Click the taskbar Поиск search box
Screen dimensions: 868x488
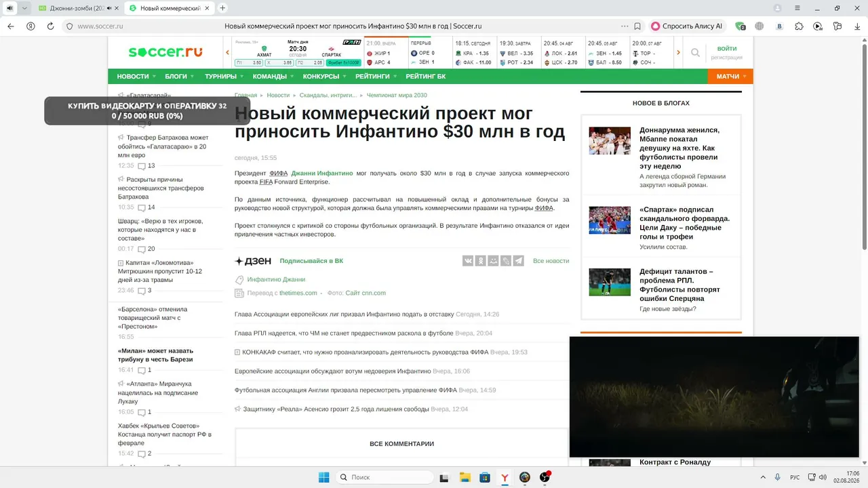click(x=384, y=477)
